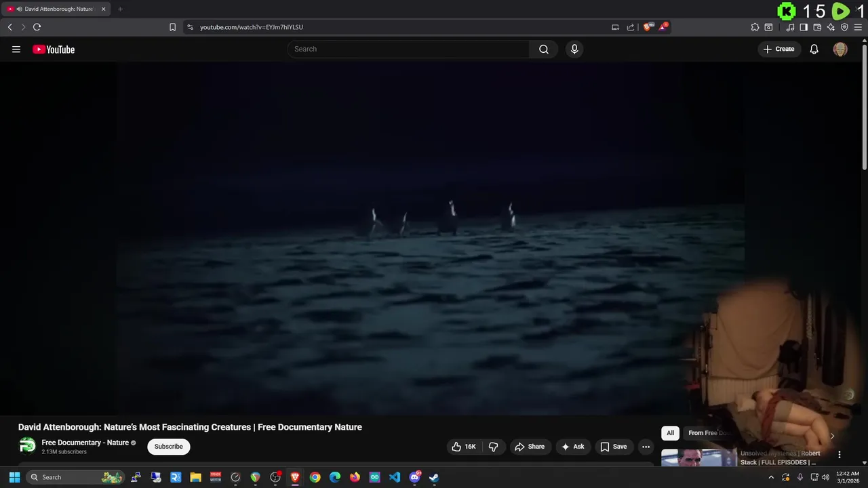Open Microsoft Edge from taskbar
The width and height of the screenshot is (868, 488).
pos(335,477)
